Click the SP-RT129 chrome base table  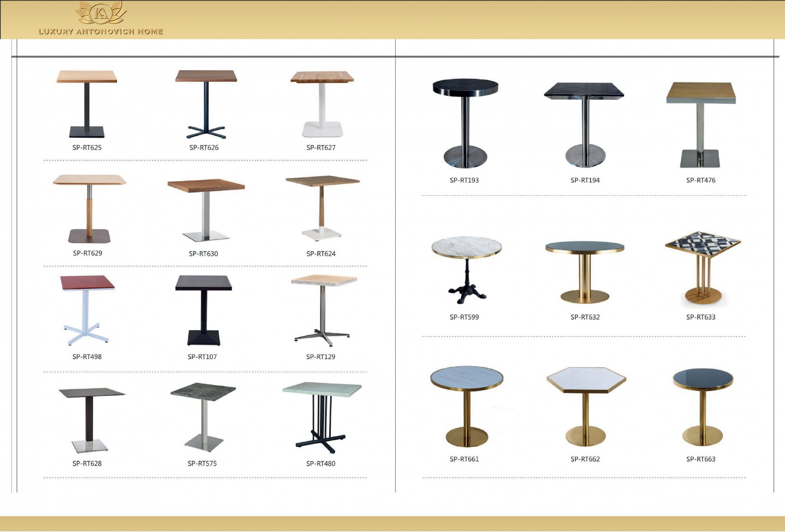[323, 311]
